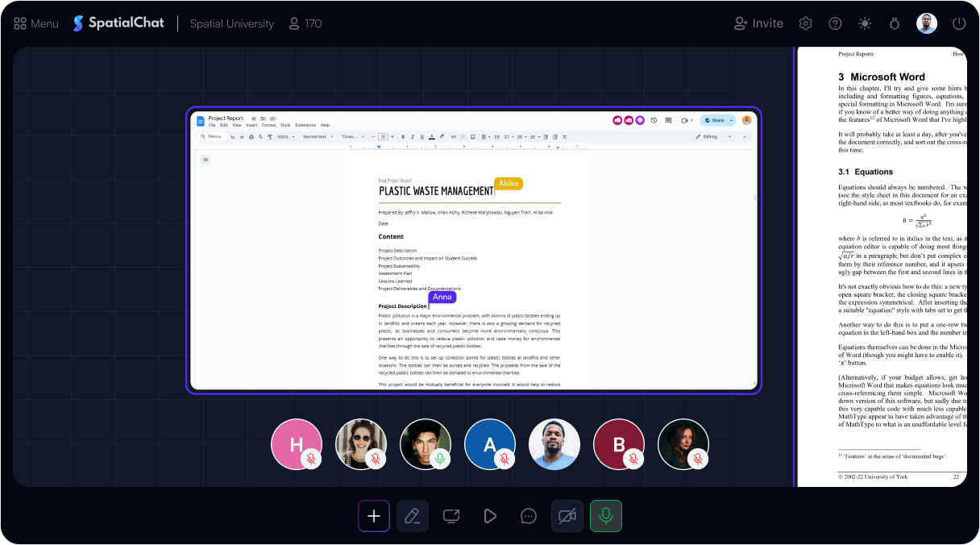Start screen sharing from bottom toolbar

(x=451, y=515)
